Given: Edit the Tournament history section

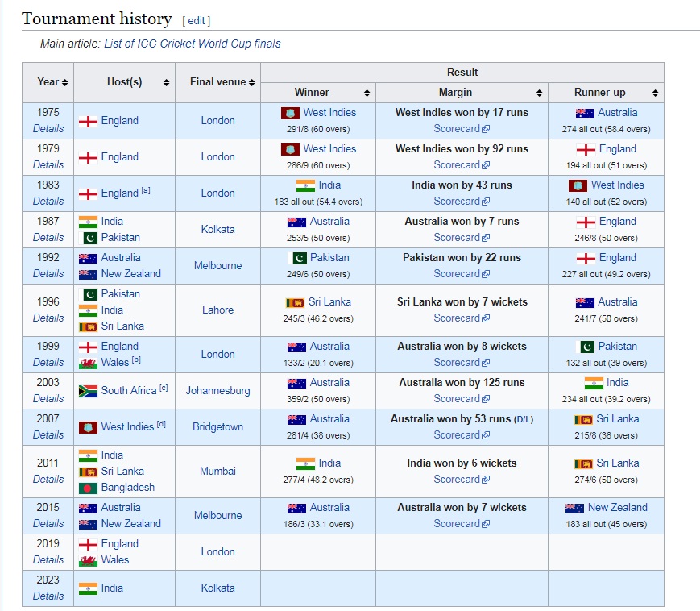Looking at the screenshot, I should pos(196,20).
